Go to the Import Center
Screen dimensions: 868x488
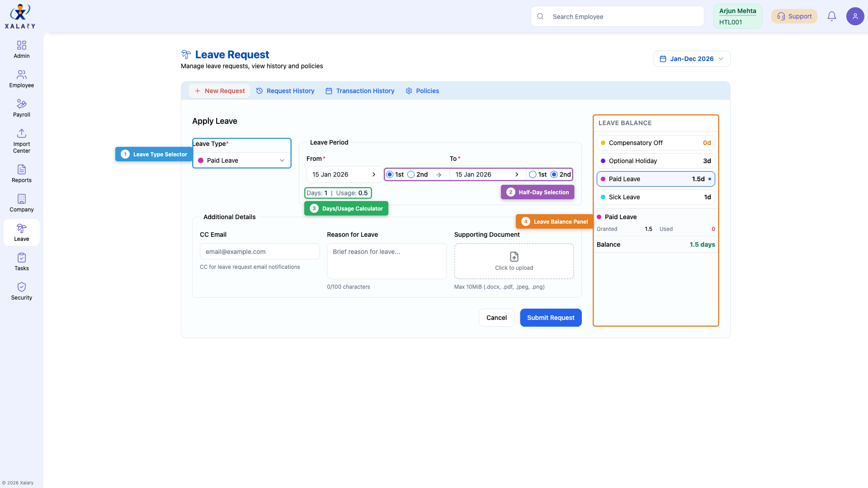21,140
